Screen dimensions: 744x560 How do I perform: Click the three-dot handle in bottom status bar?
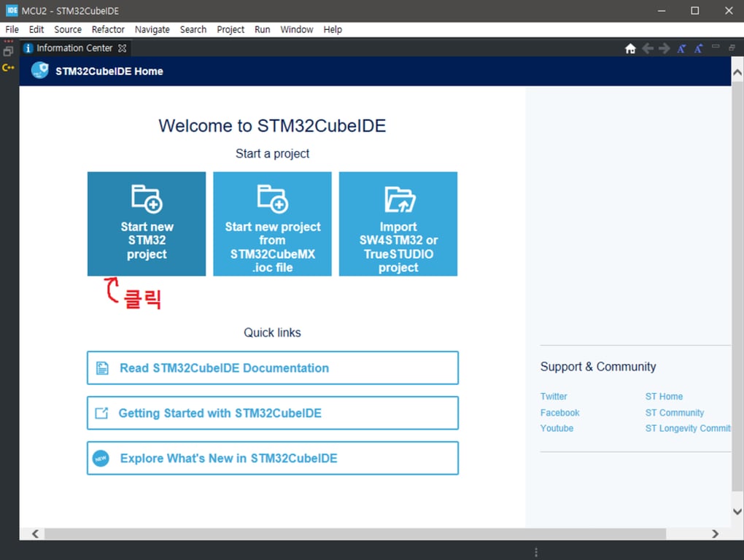[536, 553]
